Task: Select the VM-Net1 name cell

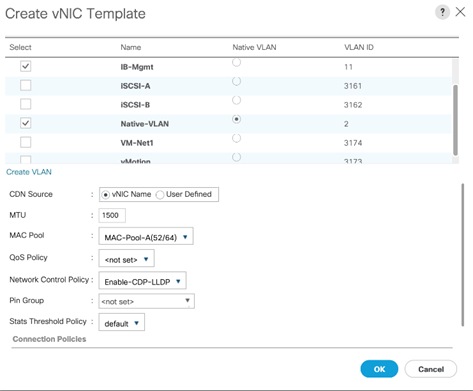Action: 137,143
